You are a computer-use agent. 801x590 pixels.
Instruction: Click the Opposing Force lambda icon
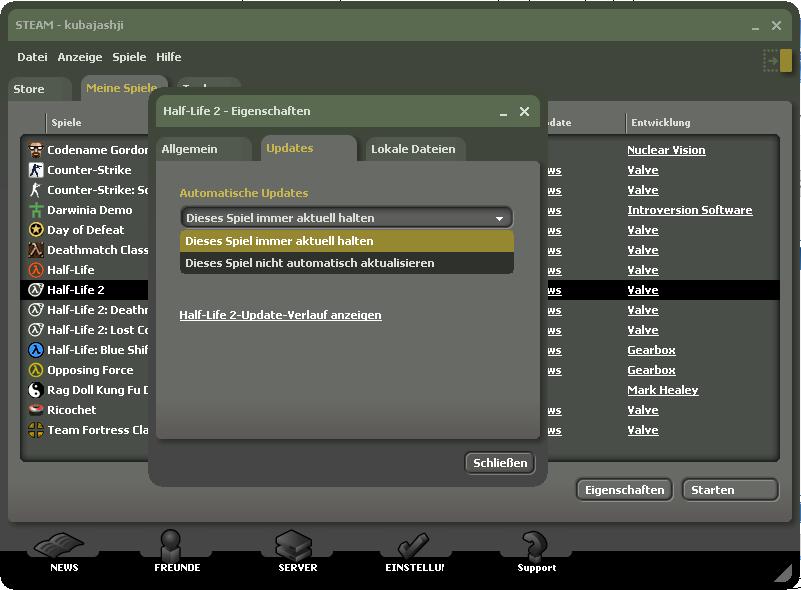coord(36,370)
